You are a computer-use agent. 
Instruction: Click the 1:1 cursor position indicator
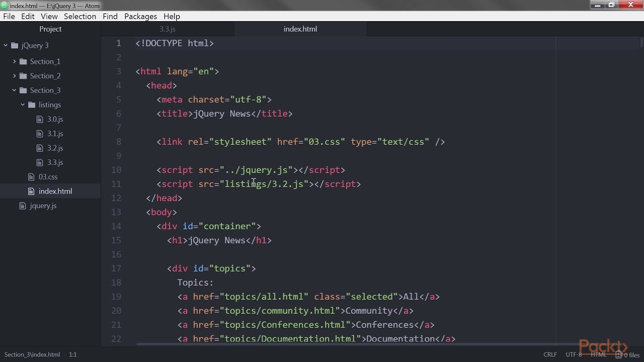click(73, 354)
